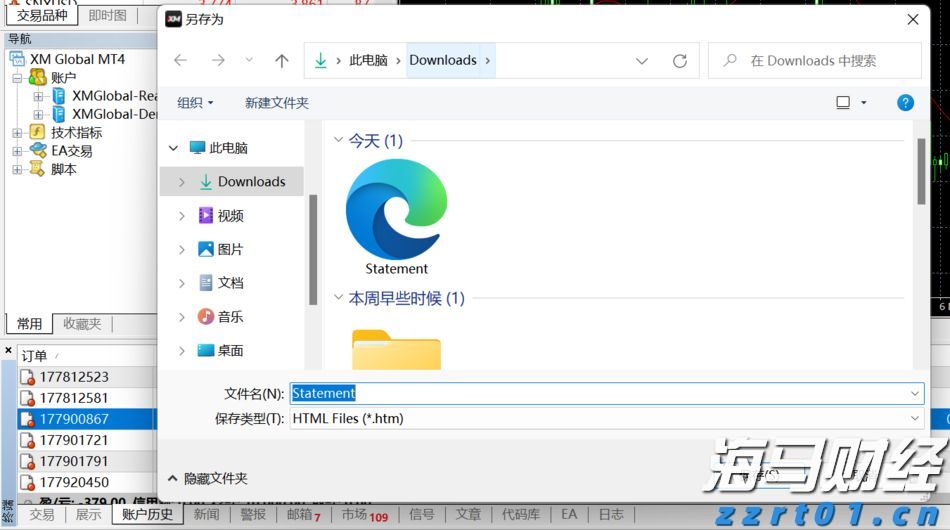Screen dimensions: 950x530
Task: Click the blue help question mark icon
Action: tap(905, 103)
